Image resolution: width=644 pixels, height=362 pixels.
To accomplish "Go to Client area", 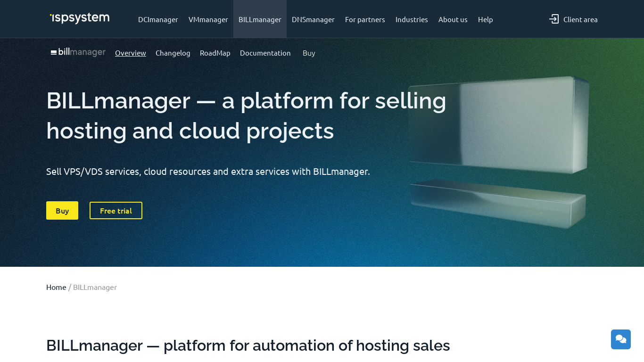I will 580,19.
